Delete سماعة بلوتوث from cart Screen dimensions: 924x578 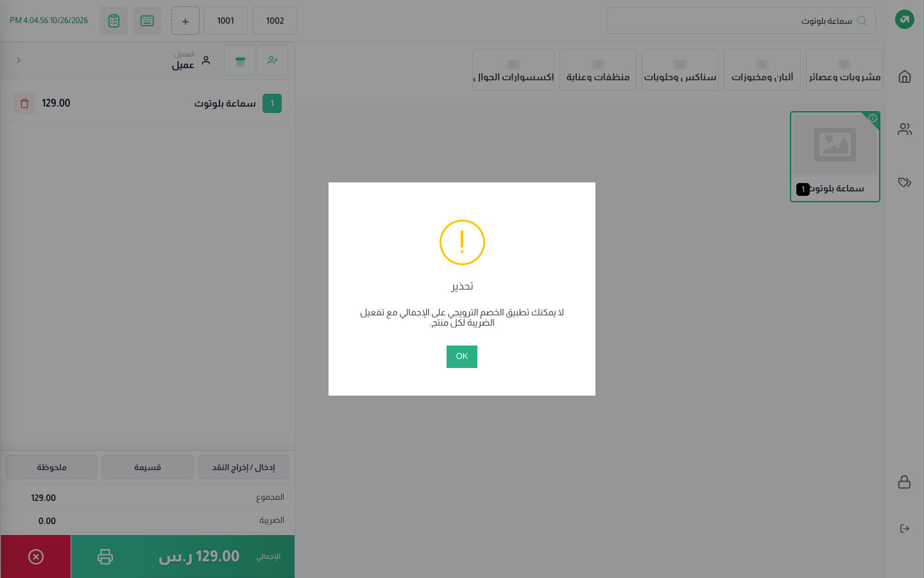24,103
